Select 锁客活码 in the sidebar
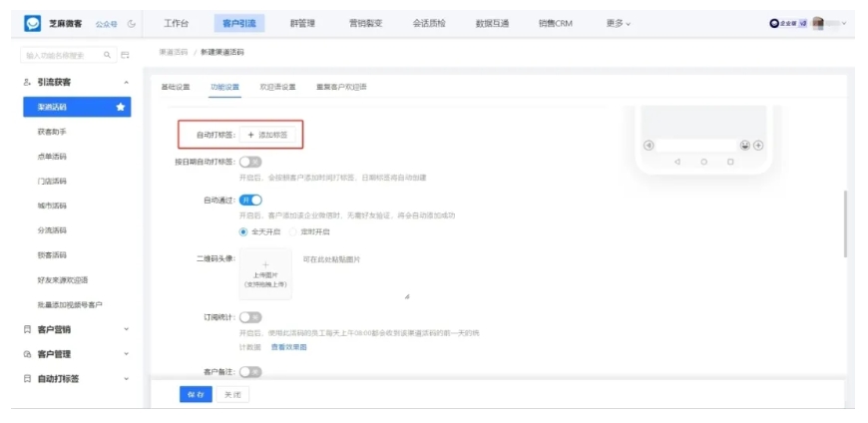This screenshot has height=423, width=868. click(x=52, y=255)
